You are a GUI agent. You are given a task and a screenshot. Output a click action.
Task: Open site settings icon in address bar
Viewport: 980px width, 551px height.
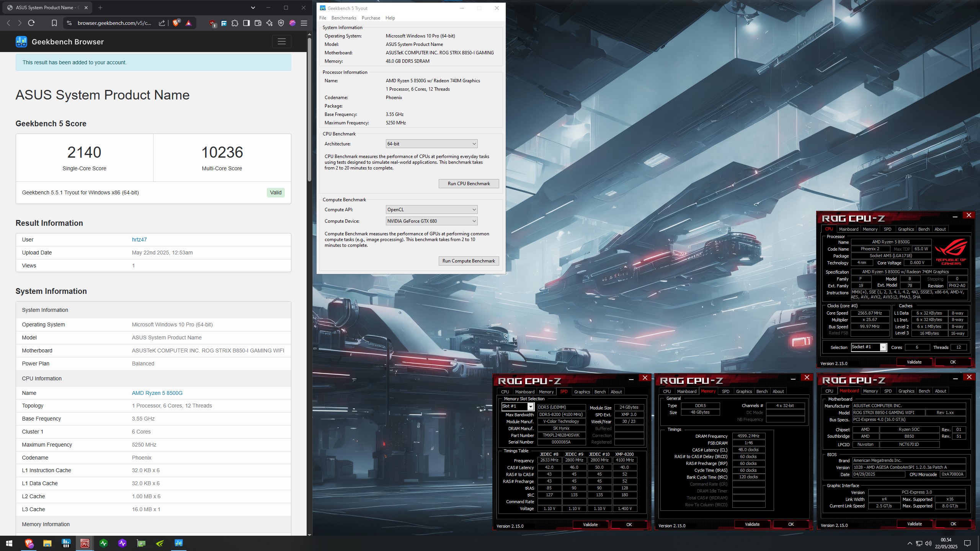click(x=69, y=23)
